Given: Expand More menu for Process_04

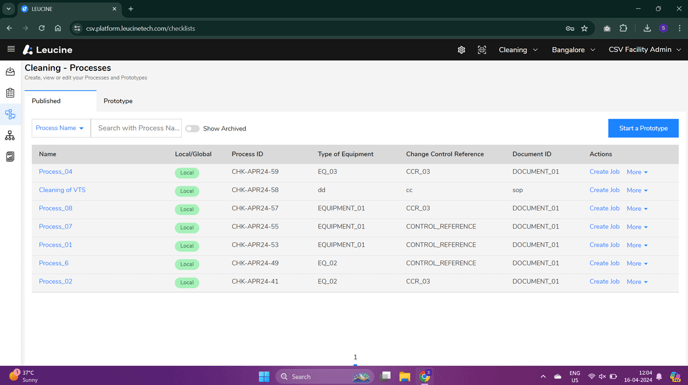Looking at the screenshot, I should [637, 172].
